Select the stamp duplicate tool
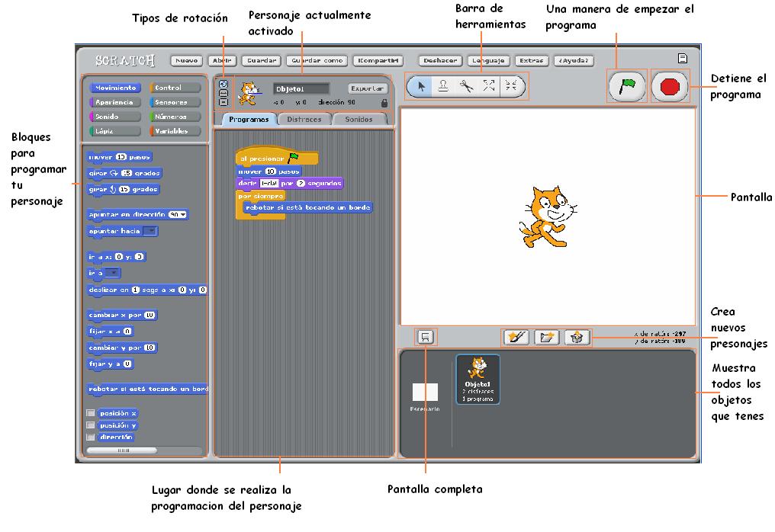The height and width of the screenshot is (532, 775). pos(445,86)
